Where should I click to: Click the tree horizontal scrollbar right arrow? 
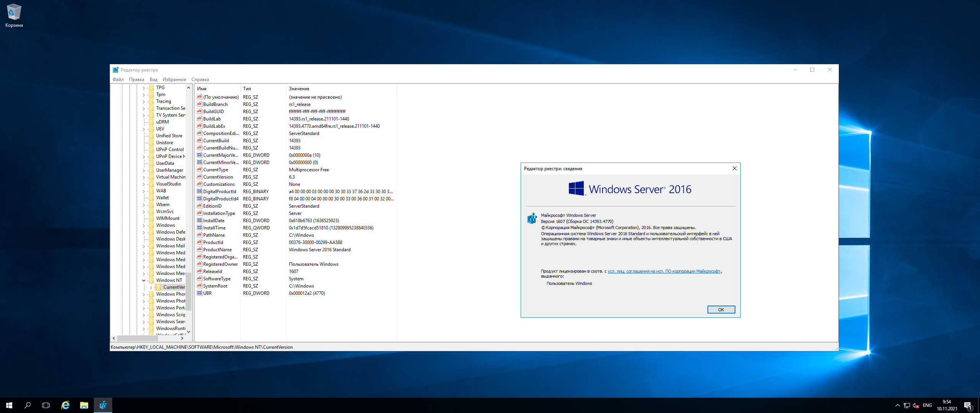pyautogui.click(x=182, y=338)
